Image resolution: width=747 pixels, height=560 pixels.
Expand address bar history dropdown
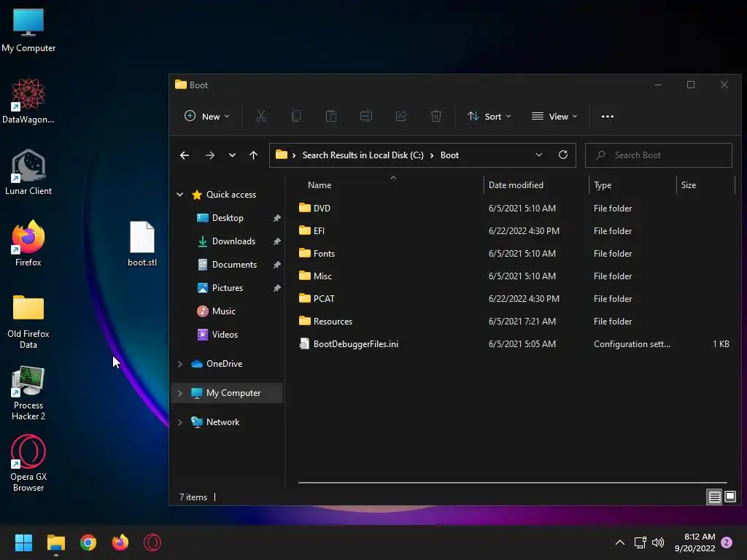coord(539,155)
